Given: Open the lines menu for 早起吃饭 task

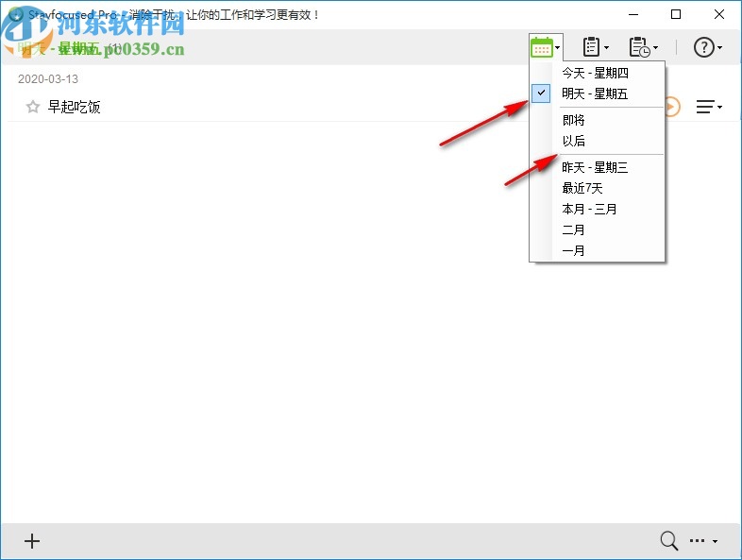Looking at the screenshot, I should (x=709, y=107).
